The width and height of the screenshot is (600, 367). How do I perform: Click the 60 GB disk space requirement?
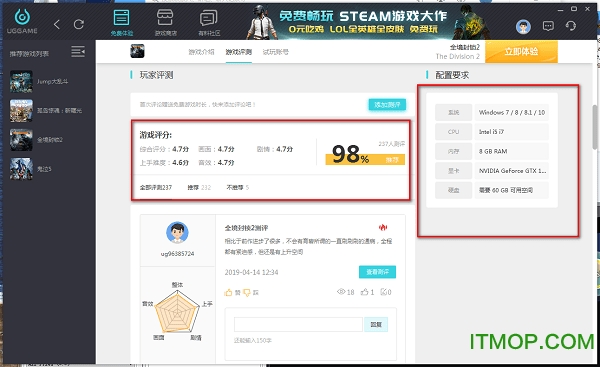point(512,190)
